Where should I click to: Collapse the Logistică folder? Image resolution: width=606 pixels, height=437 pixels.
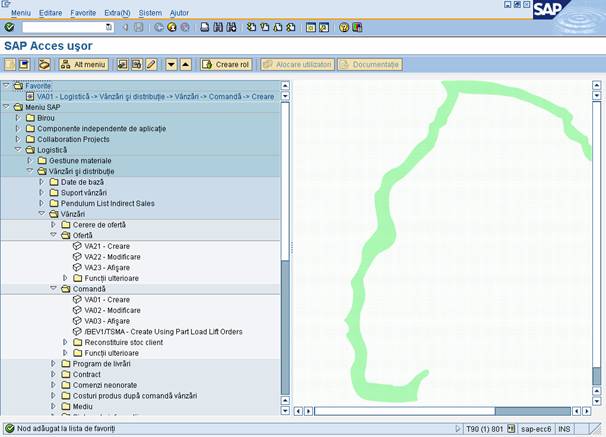tap(18, 150)
